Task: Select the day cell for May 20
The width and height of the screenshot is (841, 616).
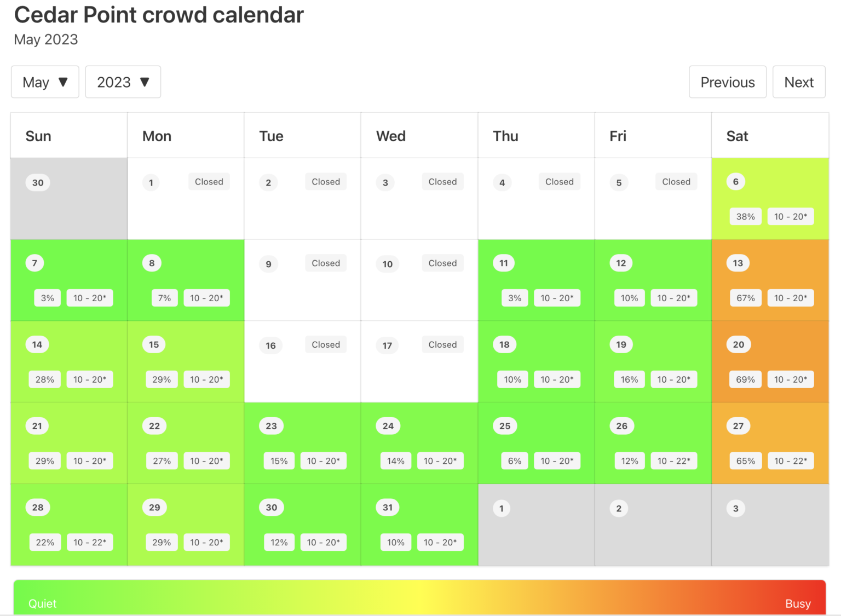Action: tap(770, 361)
